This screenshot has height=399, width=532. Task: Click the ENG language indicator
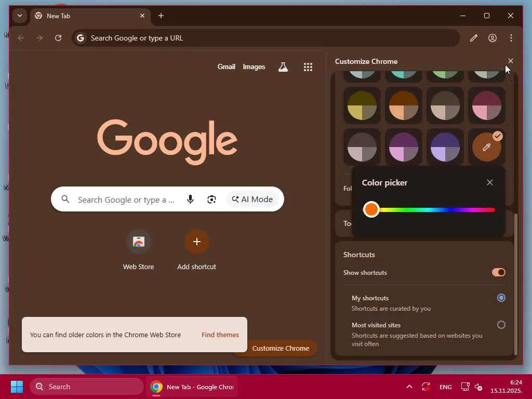click(445, 387)
